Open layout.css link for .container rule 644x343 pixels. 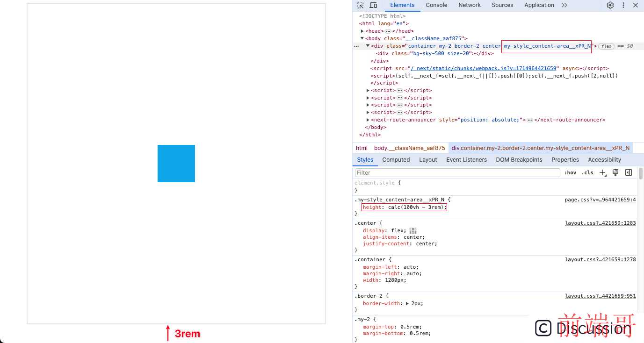click(601, 259)
